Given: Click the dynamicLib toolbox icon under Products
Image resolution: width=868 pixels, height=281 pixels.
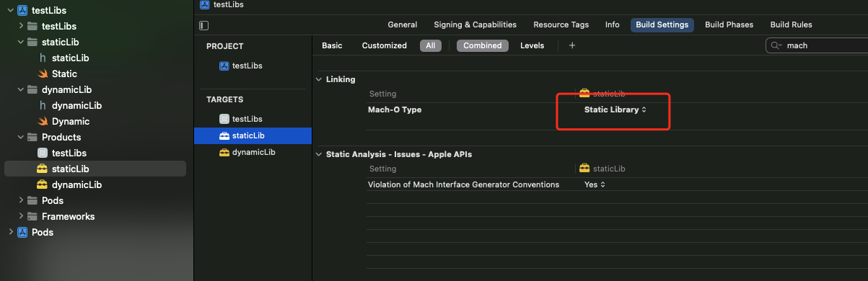Looking at the screenshot, I should click(43, 184).
